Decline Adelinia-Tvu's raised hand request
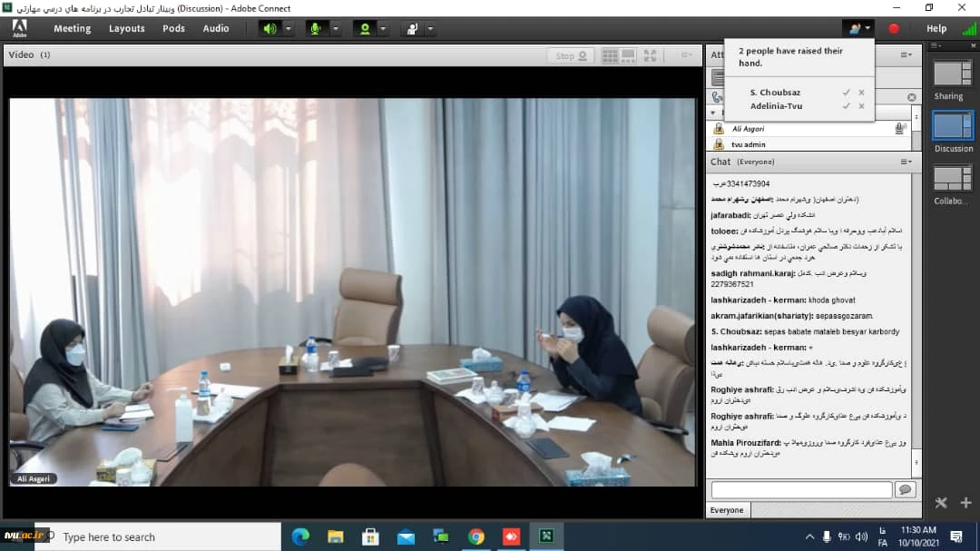 (861, 105)
